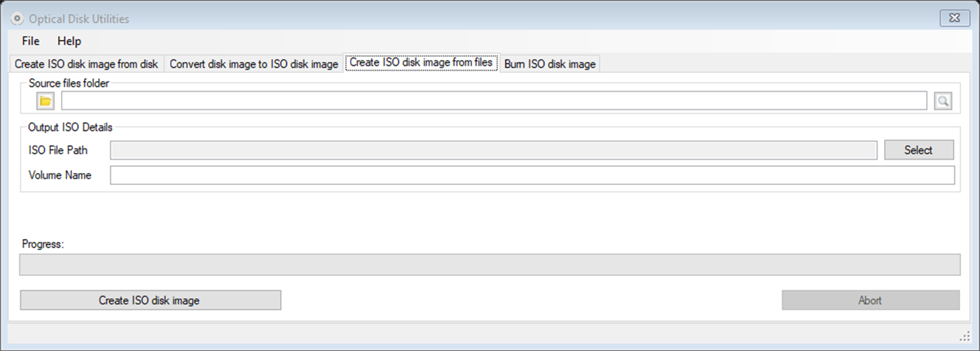Focus the Volume Name input field
Screen dimensions: 980x351
[x=532, y=175]
